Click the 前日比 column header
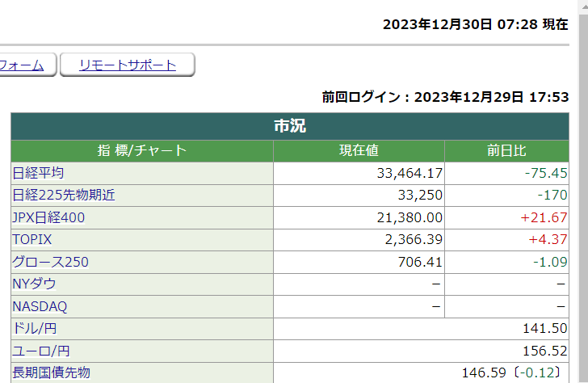Image resolution: width=588 pixels, height=383 pixels. pyautogui.click(x=506, y=150)
